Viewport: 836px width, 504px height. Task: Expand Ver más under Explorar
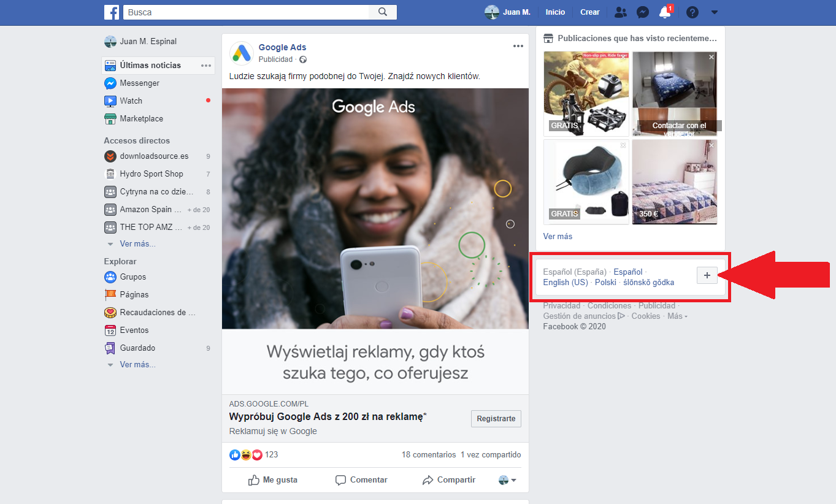137,365
